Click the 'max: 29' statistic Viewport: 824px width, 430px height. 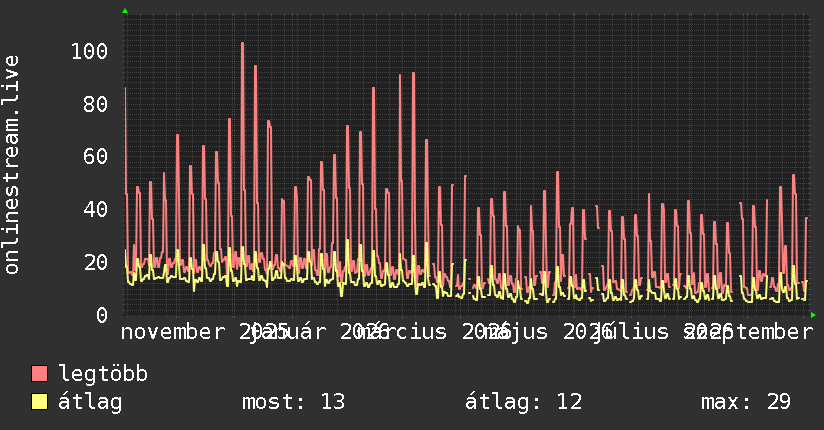click(x=746, y=402)
